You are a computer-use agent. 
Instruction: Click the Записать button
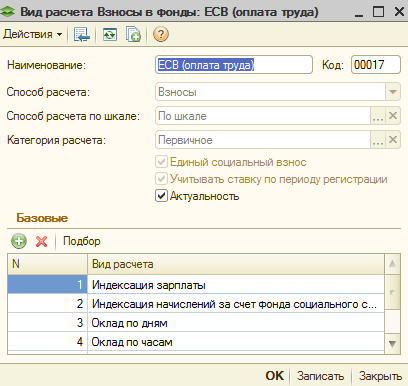pos(320,376)
